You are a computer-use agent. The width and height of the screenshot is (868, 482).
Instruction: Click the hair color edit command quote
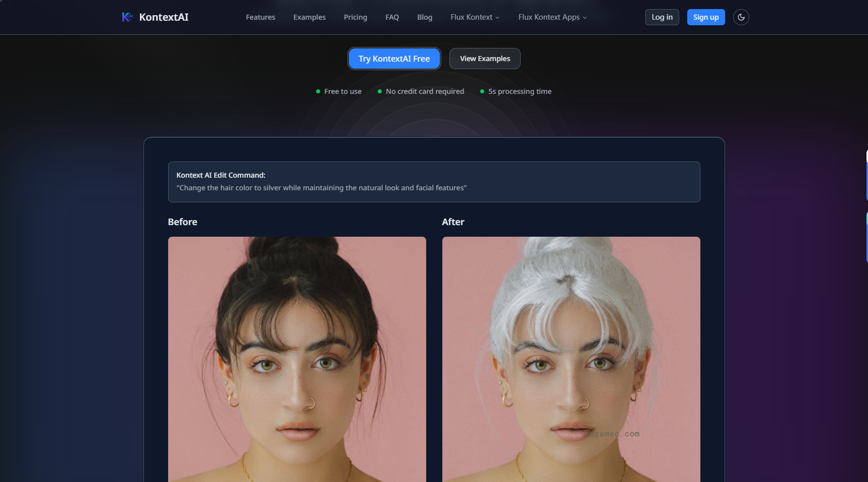pos(321,188)
